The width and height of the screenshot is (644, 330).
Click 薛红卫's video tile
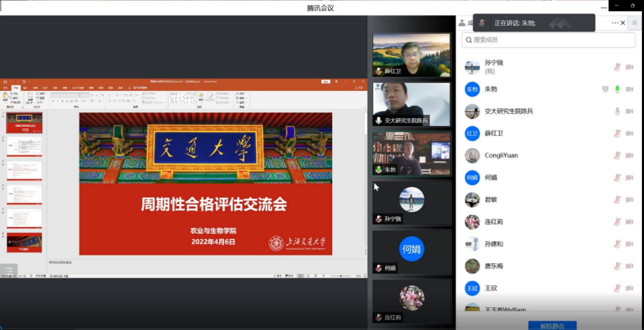(411, 55)
